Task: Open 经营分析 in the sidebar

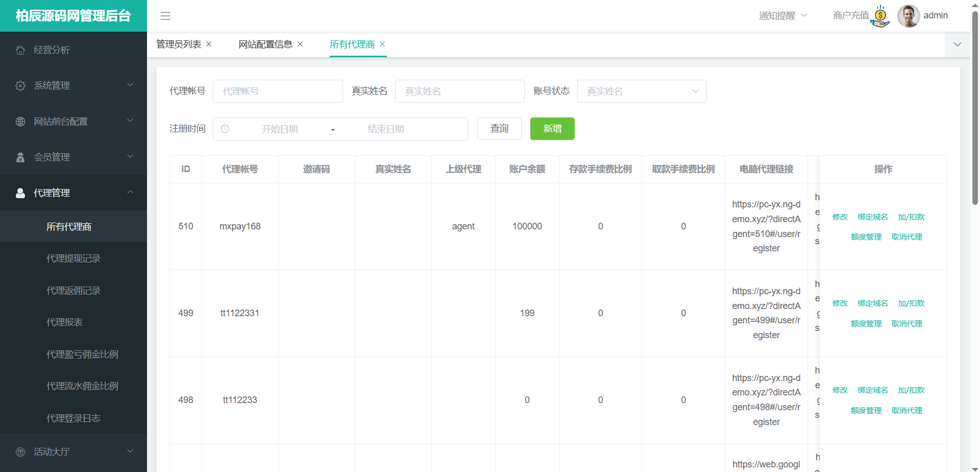Action: (73, 50)
